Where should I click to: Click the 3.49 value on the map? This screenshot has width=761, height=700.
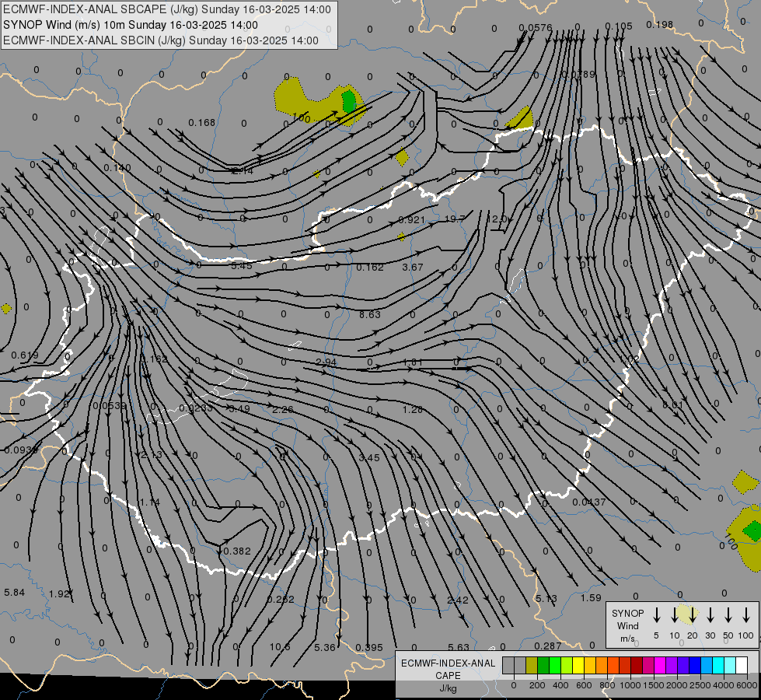(239, 408)
